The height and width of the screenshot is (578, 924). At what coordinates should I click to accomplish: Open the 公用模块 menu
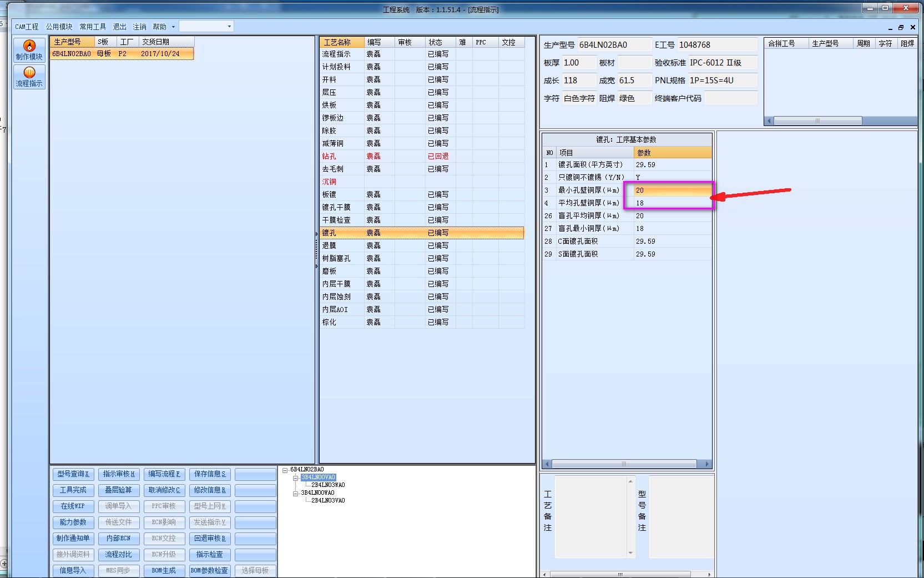[59, 27]
